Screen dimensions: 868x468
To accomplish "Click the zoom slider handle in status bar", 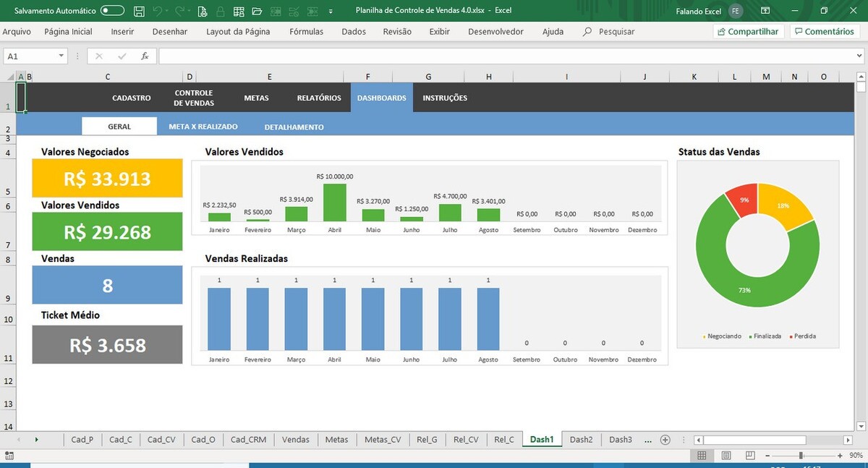I will (801, 456).
